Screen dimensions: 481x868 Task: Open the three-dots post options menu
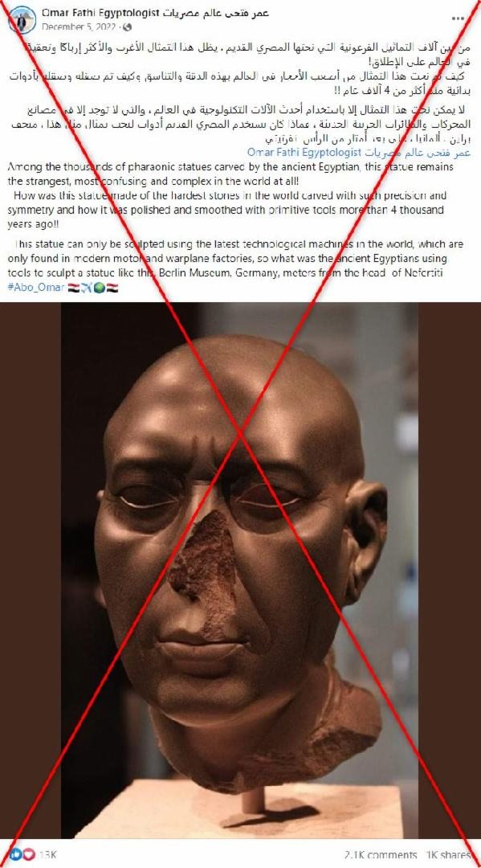pos(458,18)
